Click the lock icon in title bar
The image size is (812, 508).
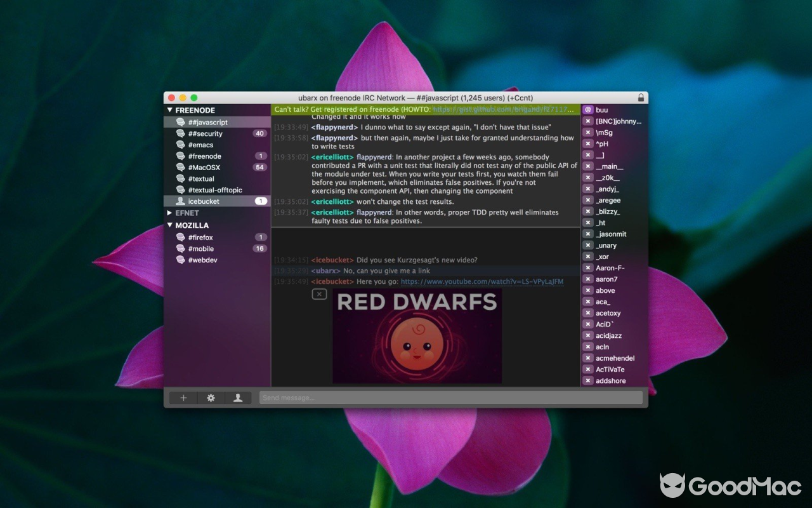click(641, 98)
